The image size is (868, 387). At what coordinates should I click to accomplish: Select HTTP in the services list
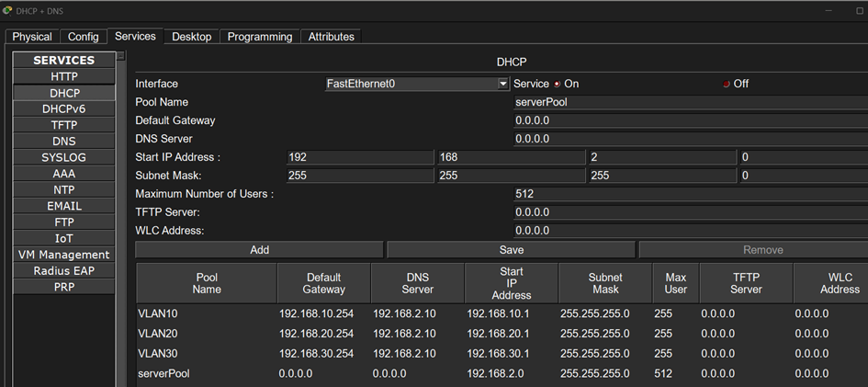tap(64, 76)
